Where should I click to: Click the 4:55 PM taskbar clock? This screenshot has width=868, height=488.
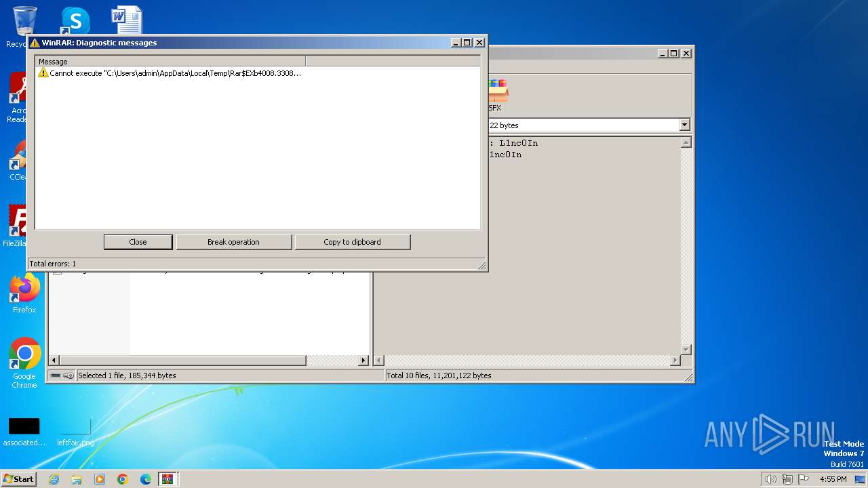[833, 479]
